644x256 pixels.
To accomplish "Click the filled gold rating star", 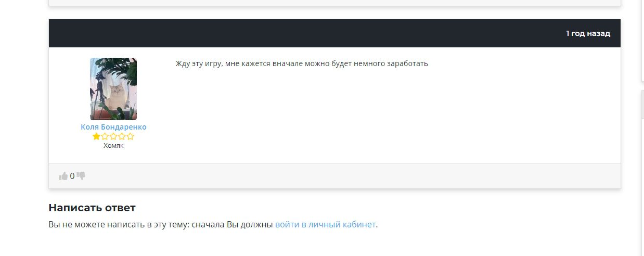I will pos(96,136).
